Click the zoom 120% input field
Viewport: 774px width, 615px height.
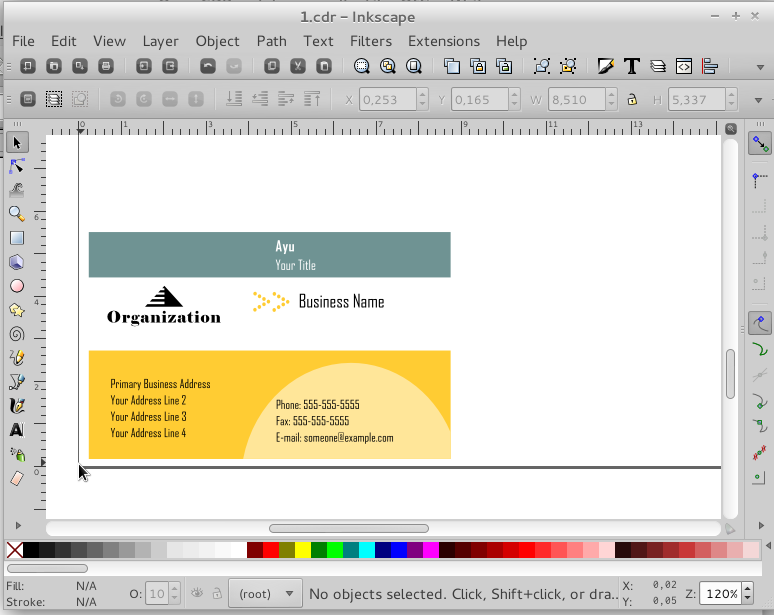721,594
